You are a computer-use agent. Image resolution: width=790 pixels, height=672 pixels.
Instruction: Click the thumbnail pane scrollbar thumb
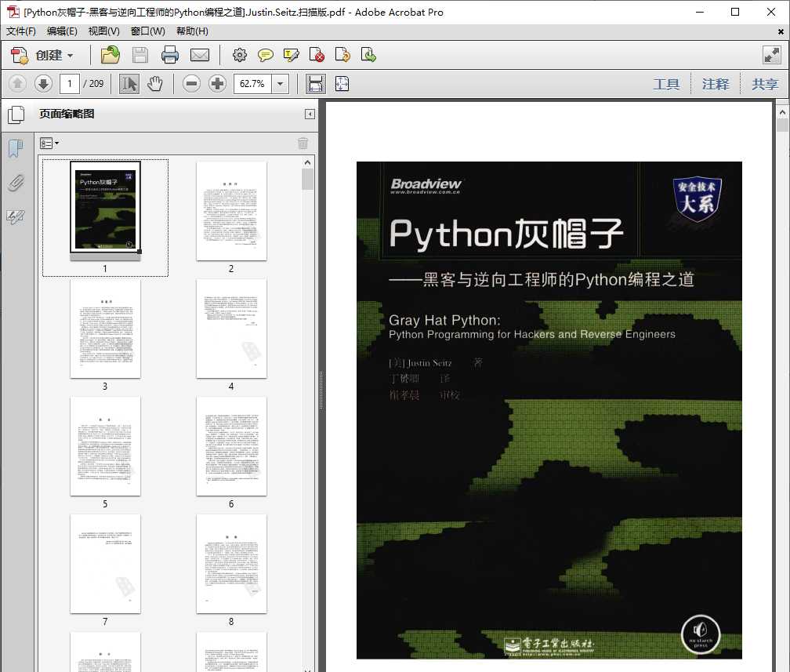pyautogui.click(x=308, y=179)
